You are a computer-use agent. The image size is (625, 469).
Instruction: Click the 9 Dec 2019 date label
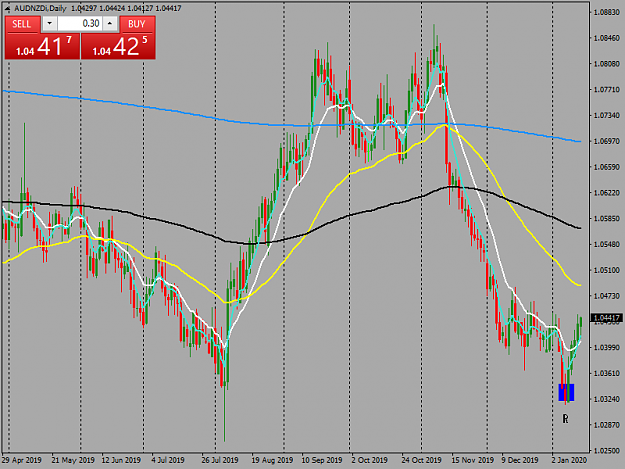[520, 460]
